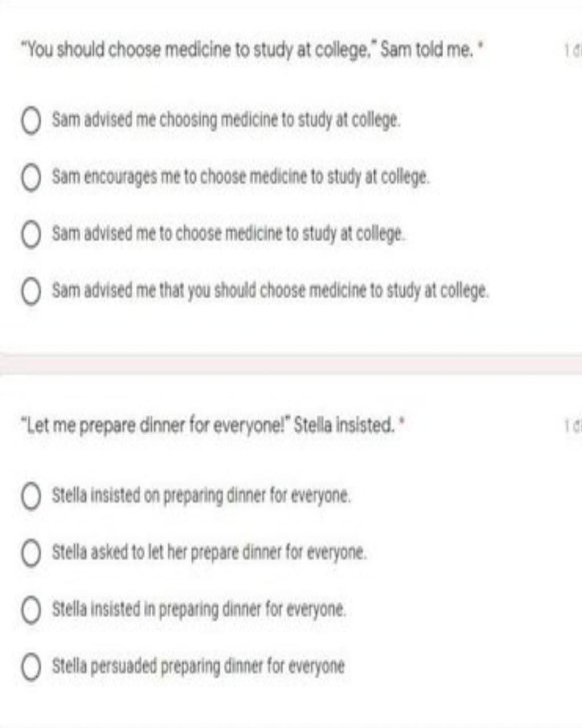Viewport: 582px width, 728px height.
Task: Click the answer text 'Sam advised me to choose medicine'
Action: (x=228, y=234)
